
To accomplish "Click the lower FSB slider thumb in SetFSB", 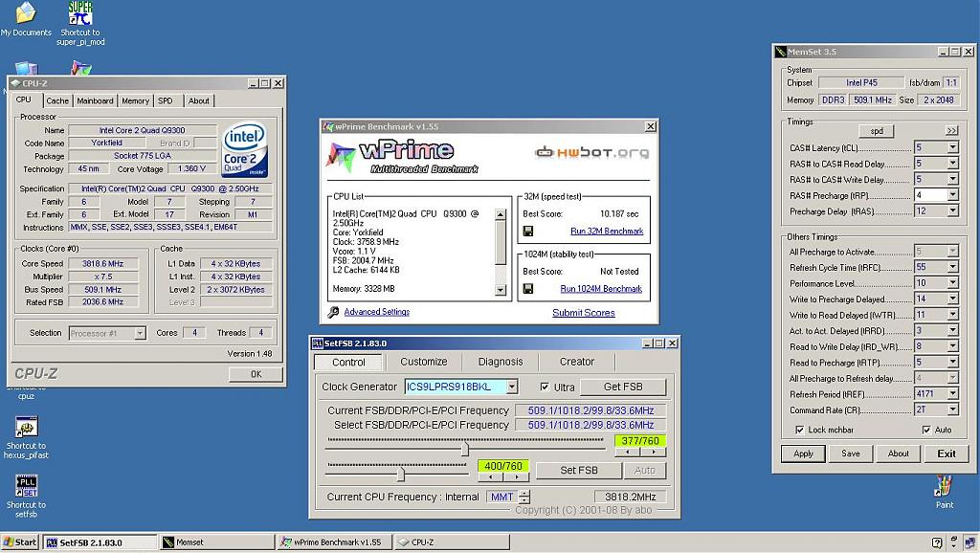I will (x=401, y=475).
